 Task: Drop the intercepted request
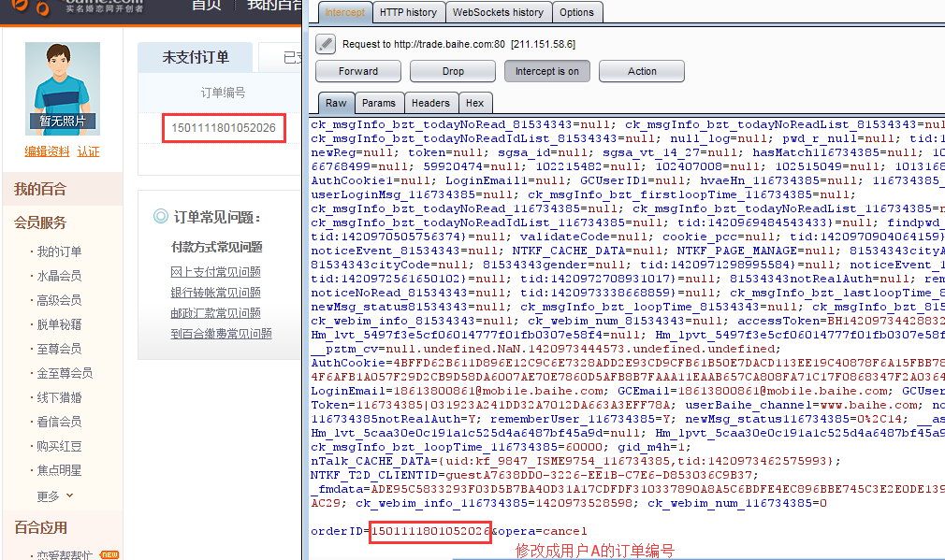pyautogui.click(x=453, y=71)
